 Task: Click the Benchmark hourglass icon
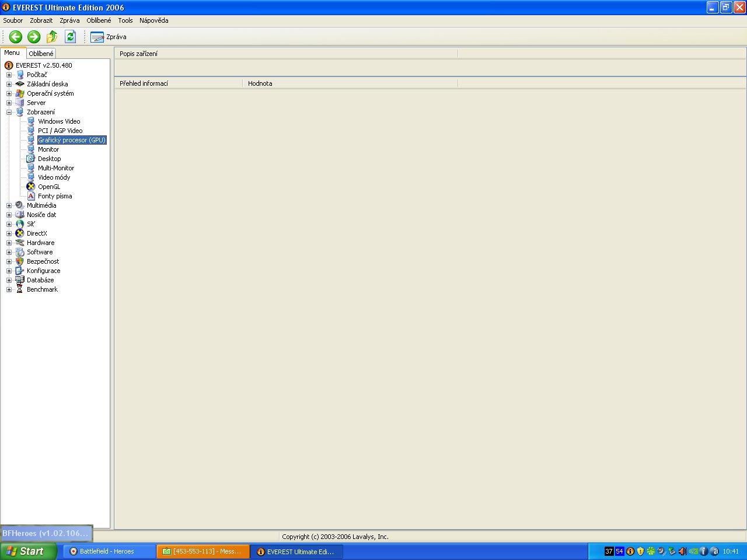(20, 289)
